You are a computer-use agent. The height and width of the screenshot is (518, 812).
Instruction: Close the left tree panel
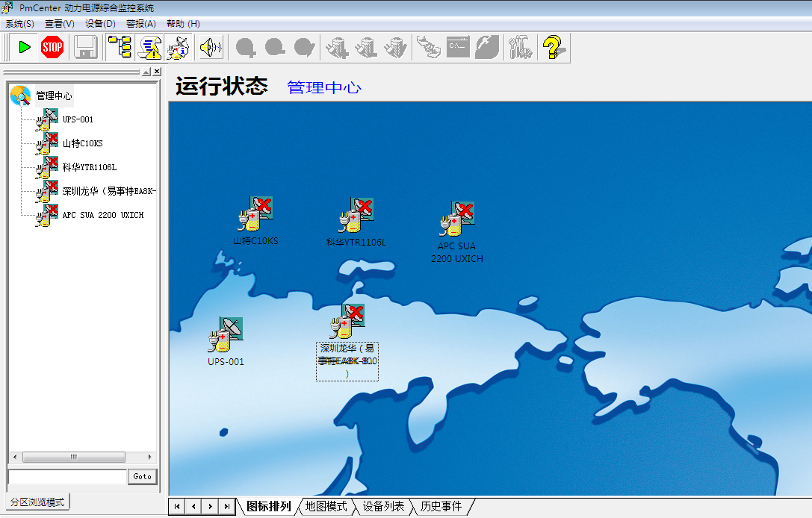157,72
